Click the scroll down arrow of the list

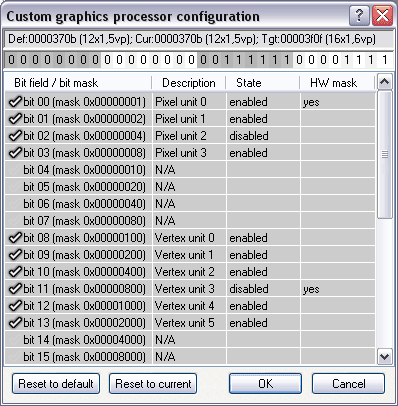click(385, 357)
